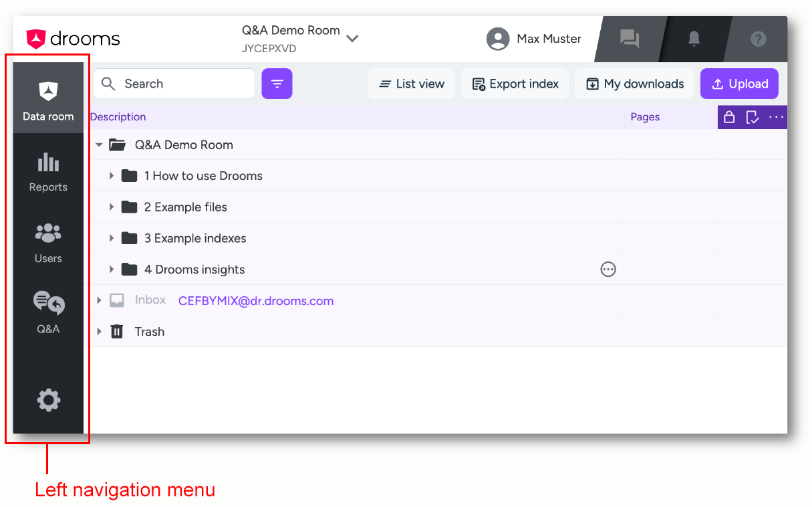Switch to List view
The width and height of the screenshot is (812, 507).
411,84
